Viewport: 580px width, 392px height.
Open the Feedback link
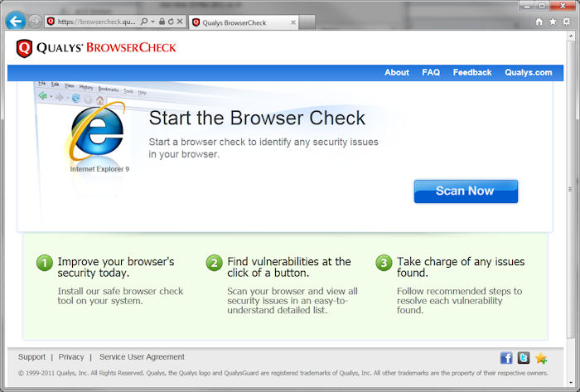(x=472, y=72)
